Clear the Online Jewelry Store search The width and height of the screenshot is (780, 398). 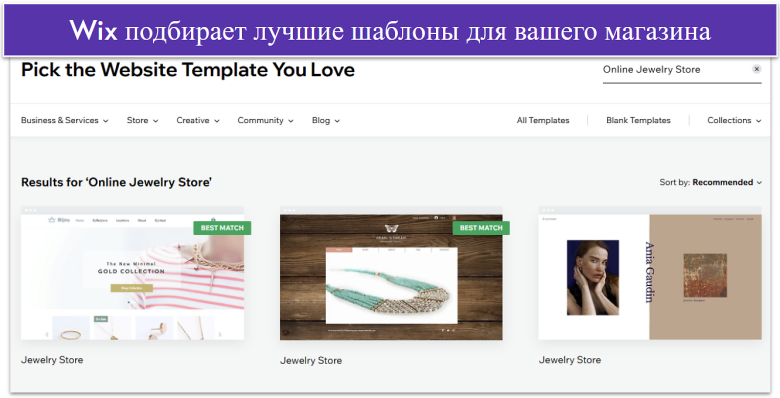(x=756, y=69)
